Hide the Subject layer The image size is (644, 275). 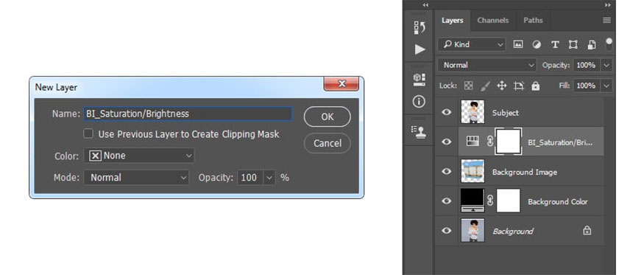(x=447, y=112)
